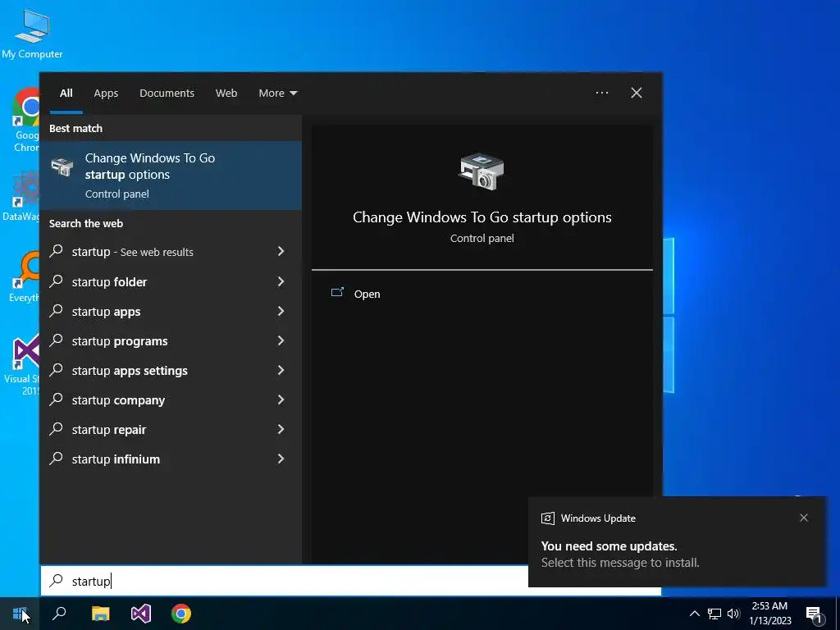Open Visual Studio desktop shortcut

pos(22,364)
